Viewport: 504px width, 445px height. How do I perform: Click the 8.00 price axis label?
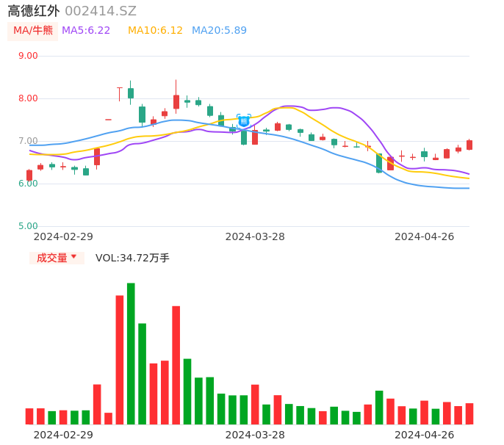[28, 98]
